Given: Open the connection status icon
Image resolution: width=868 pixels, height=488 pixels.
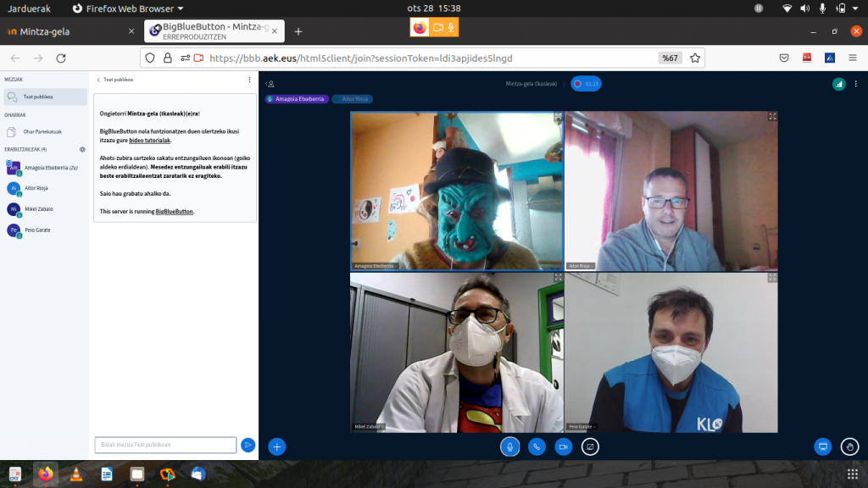Looking at the screenshot, I should point(838,84).
